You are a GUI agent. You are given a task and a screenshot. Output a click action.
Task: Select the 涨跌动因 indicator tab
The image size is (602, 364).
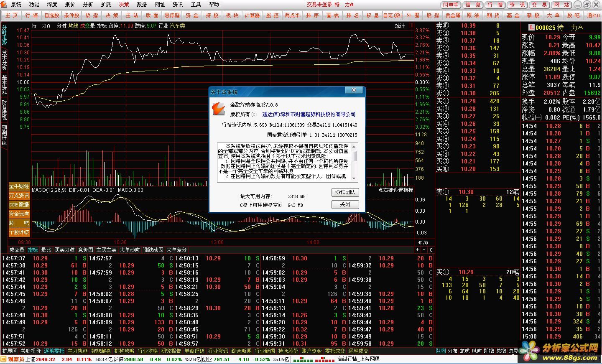(x=153, y=249)
